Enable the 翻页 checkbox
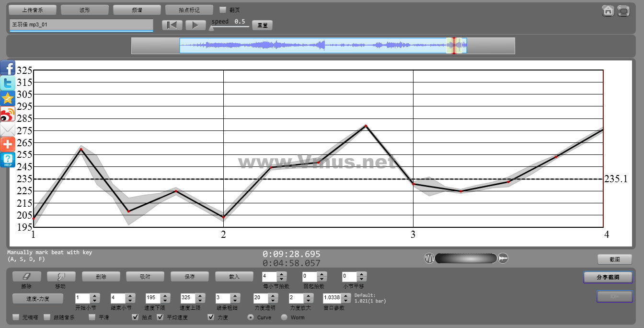This screenshot has height=328, width=644. click(223, 10)
